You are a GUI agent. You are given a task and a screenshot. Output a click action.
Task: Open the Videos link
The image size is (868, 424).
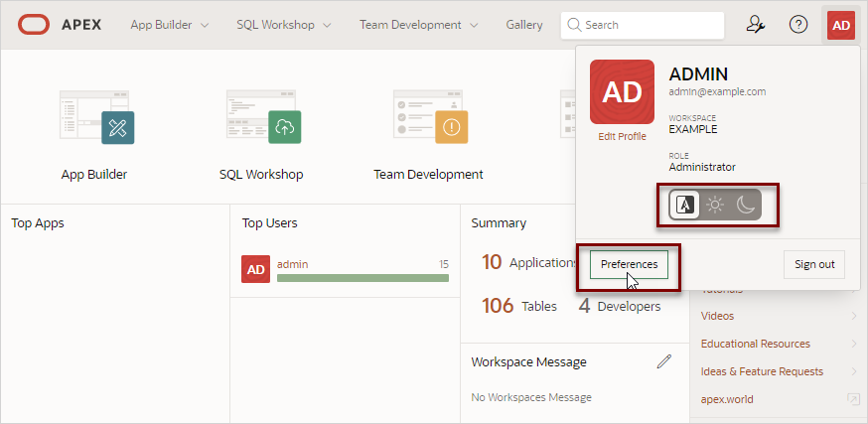(717, 316)
